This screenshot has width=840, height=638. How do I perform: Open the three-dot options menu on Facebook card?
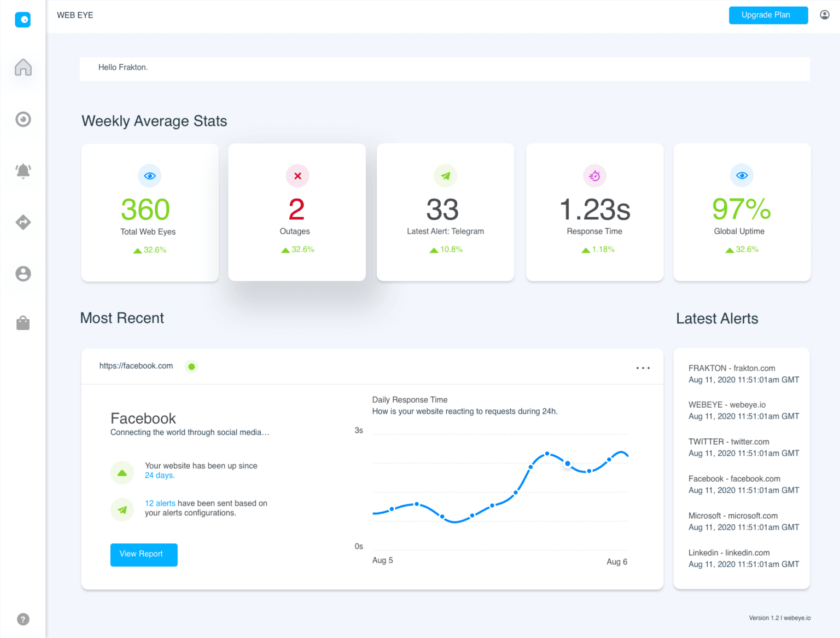tap(643, 368)
